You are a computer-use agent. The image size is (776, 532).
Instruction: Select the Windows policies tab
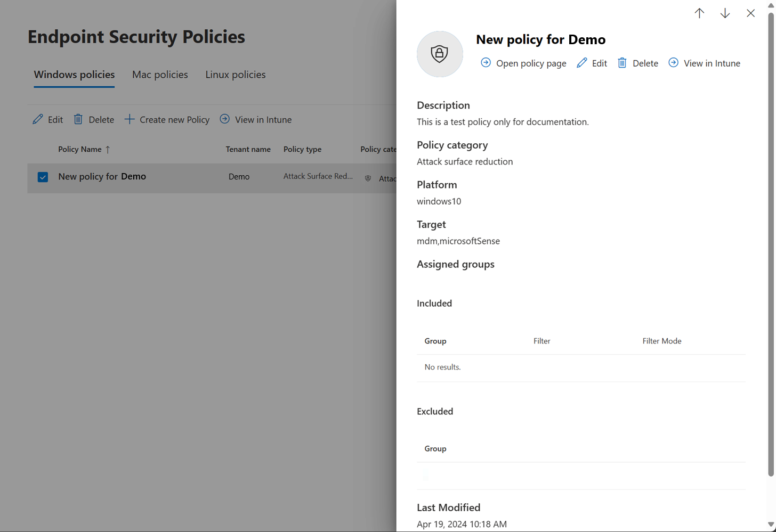point(74,75)
